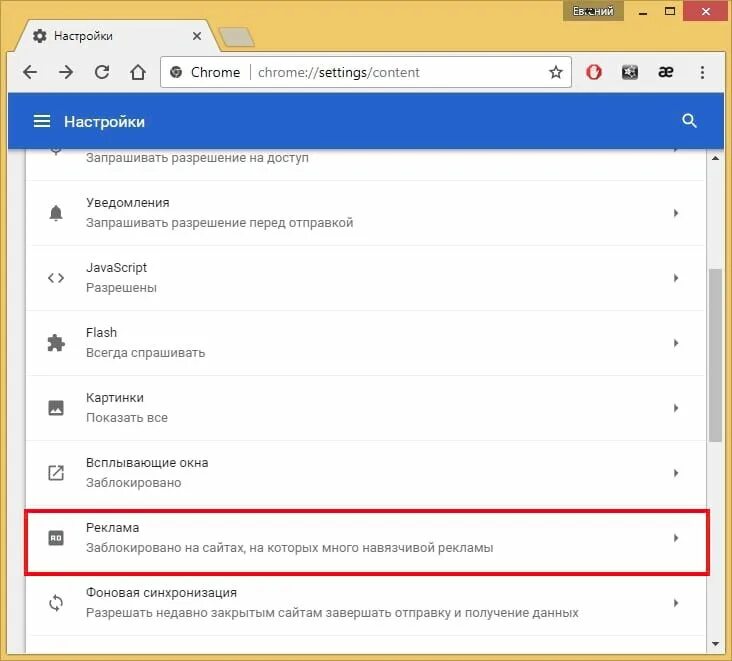
Task: Click the scrollbar up arrow
Action: (x=715, y=158)
